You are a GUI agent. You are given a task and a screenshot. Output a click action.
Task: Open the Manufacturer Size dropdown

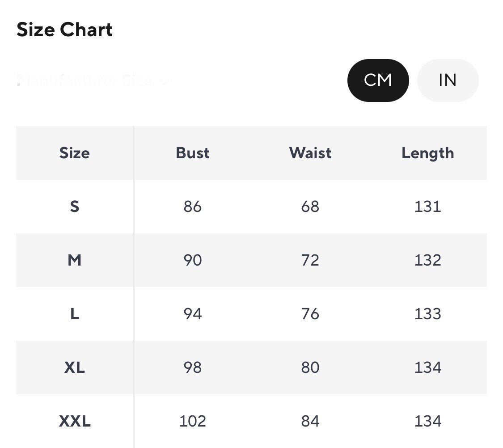pyautogui.click(x=85, y=81)
